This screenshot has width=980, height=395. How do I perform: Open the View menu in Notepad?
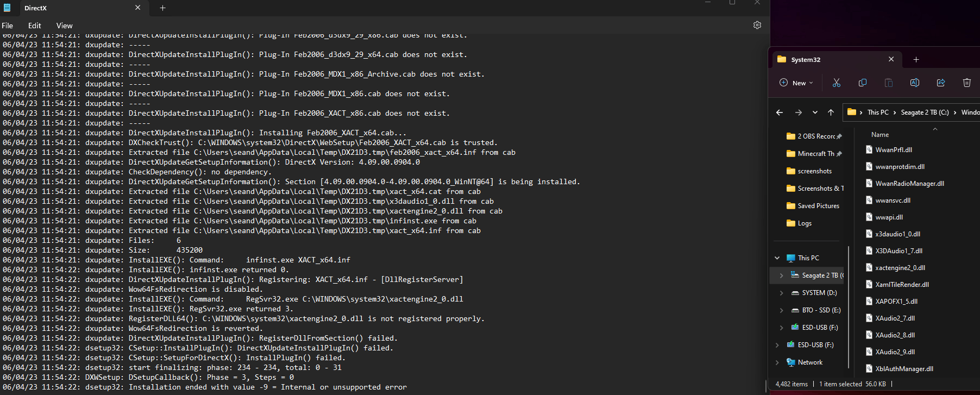[x=64, y=26]
